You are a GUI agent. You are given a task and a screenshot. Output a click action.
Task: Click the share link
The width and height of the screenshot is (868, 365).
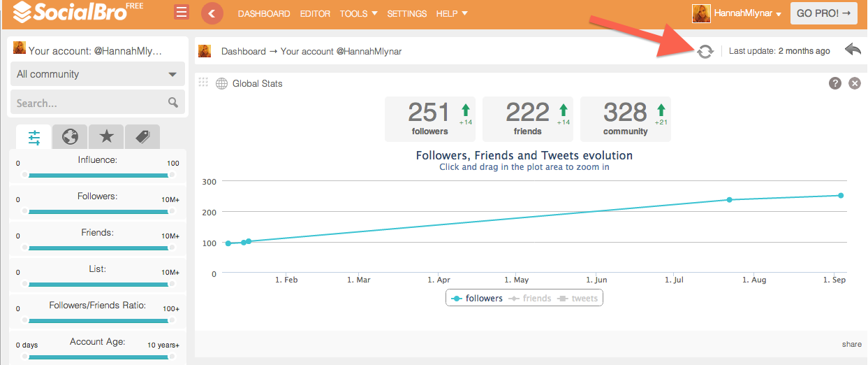tap(851, 344)
